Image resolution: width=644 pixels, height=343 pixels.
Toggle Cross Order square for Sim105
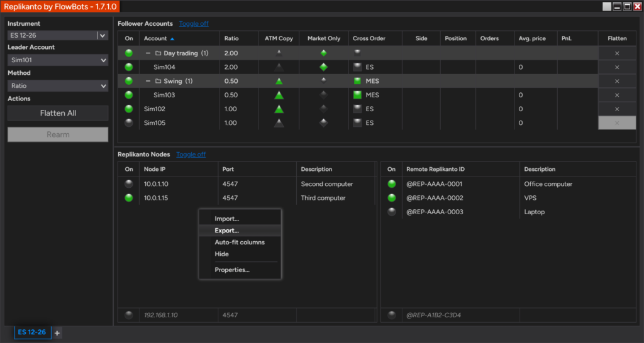tap(357, 122)
